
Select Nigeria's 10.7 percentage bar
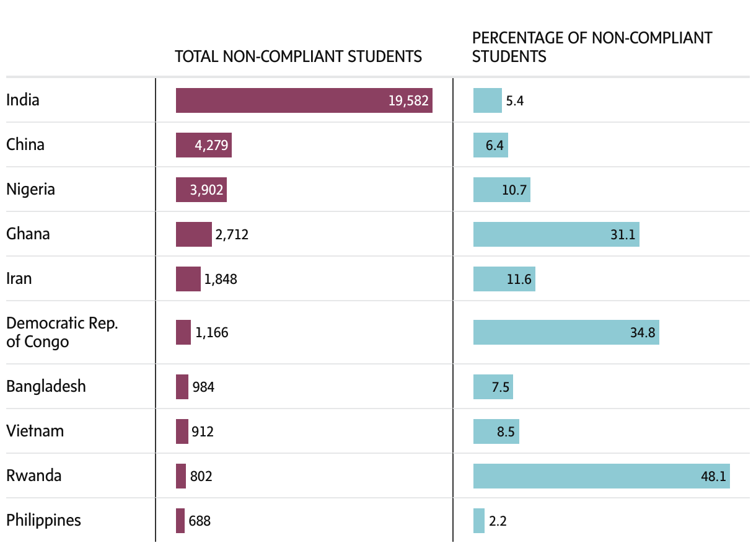click(501, 190)
